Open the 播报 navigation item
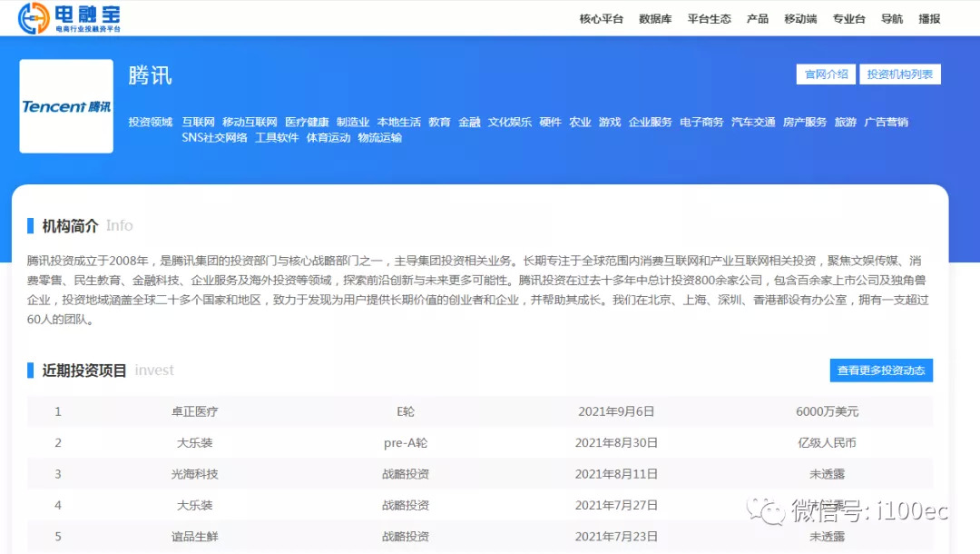Viewport: 980px width, 554px height. coord(929,19)
